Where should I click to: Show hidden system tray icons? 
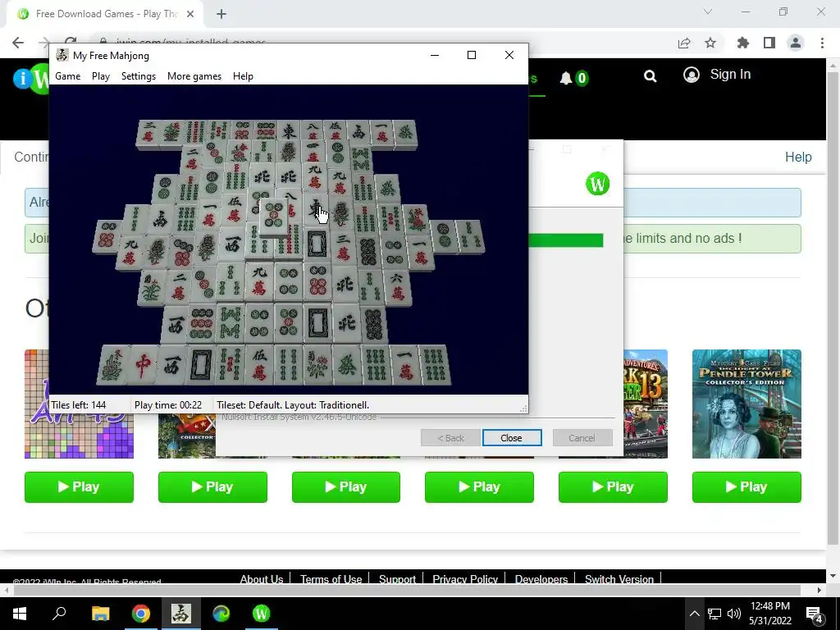click(x=694, y=614)
